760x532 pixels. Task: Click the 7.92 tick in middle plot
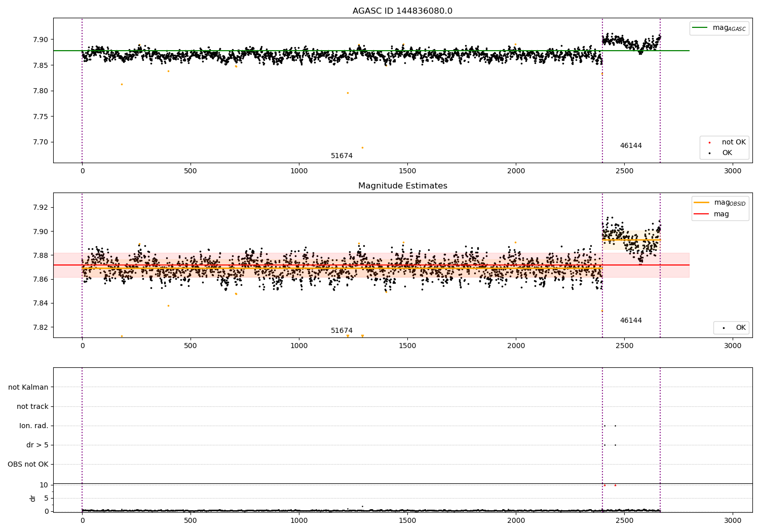pyautogui.click(x=40, y=207)
